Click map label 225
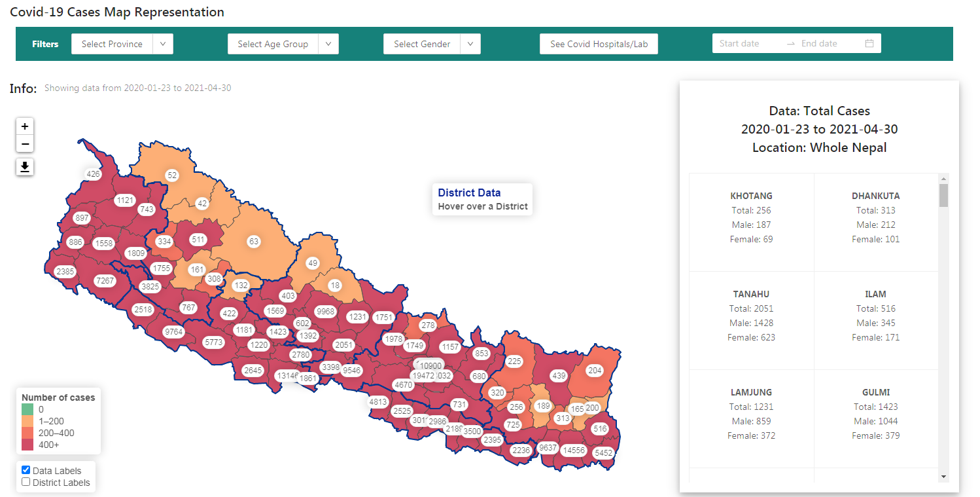 [x=515, y=361]
